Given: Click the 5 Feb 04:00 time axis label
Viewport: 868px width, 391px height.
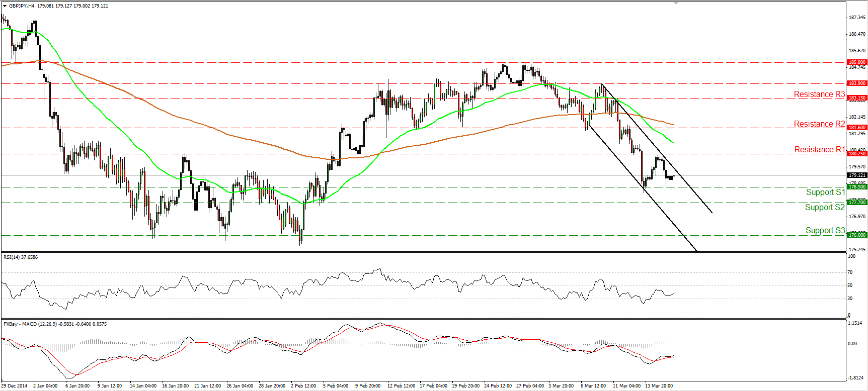Looking at the screenshot, I should tap(336, 386).
